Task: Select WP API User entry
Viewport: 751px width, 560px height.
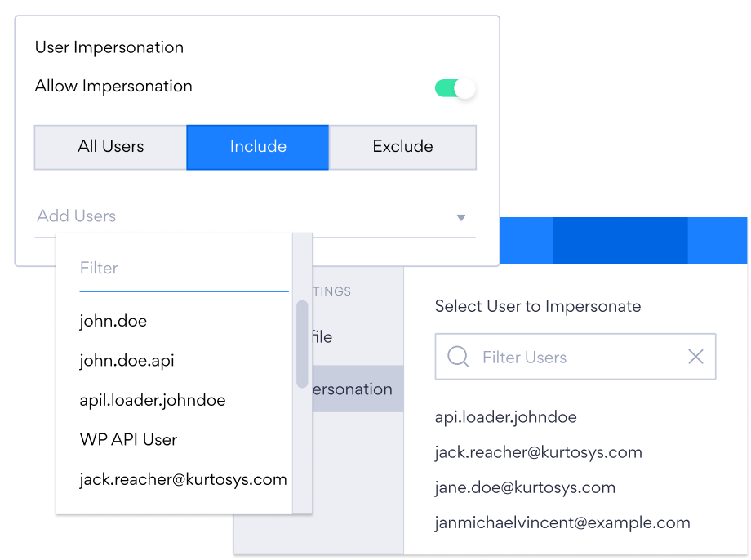Action: (128, 439)
